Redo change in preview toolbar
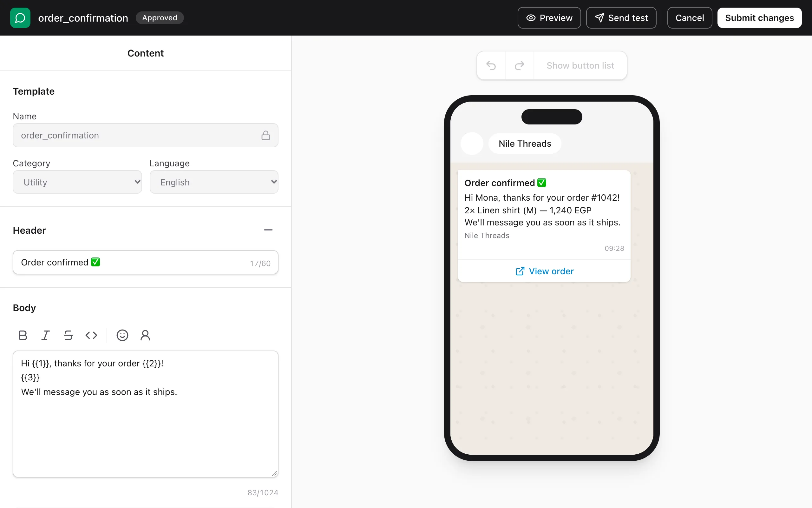This screenshot has width=812, height=508. (520, 65)
